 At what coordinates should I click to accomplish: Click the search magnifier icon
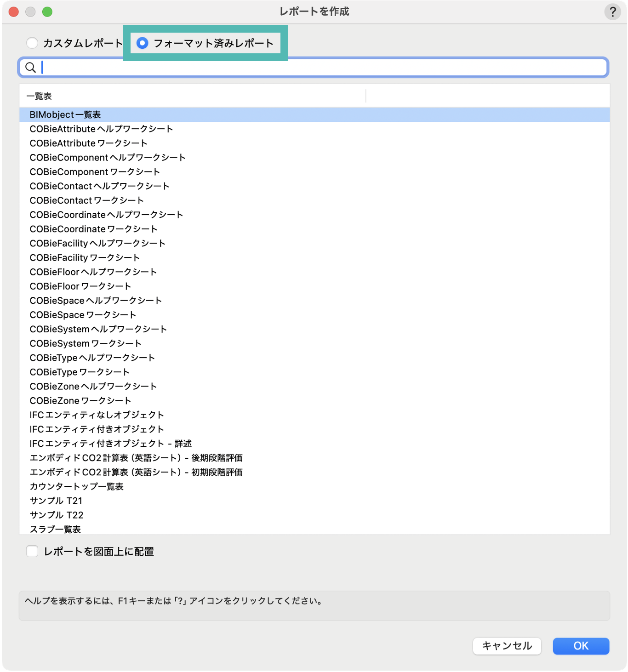tap(30, 68)
